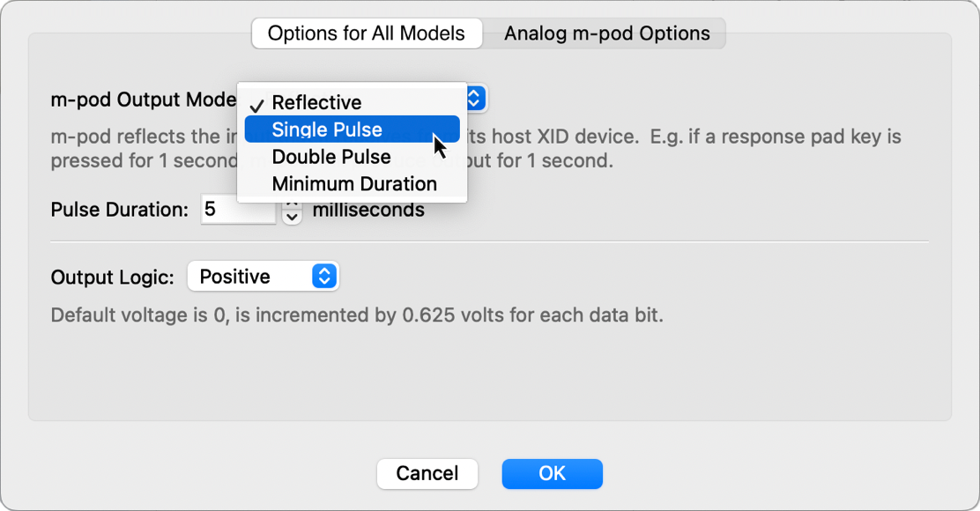
Task: Click the up arrow on Pulse Duration stepper
Action: click(291, 204)
